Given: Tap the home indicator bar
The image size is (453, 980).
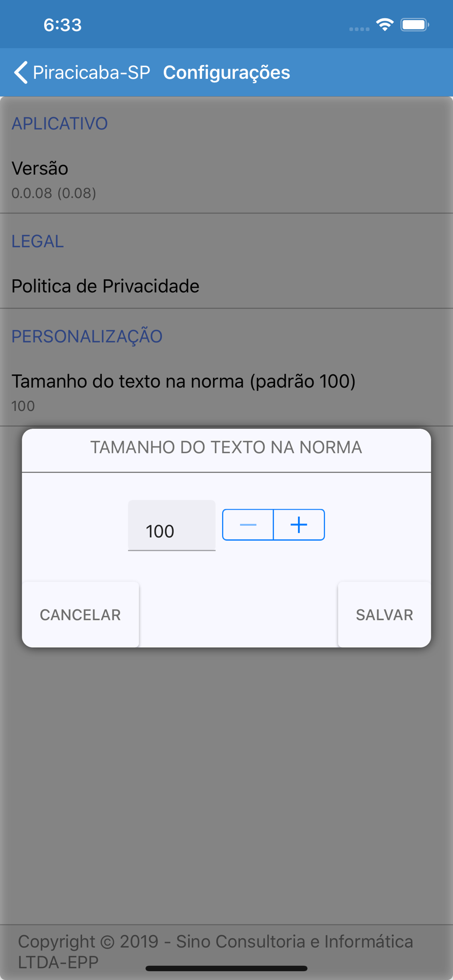Looking at the screenshot, I should [x=226, y=968].
